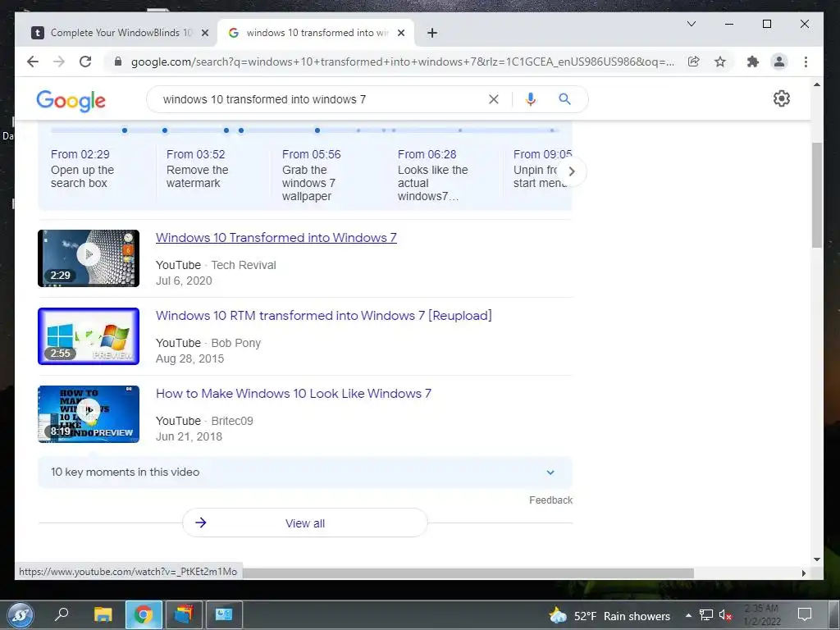Viewport: 840px width, 630px height.
Task: Open the notification center icon
Action: pos(804,614)
